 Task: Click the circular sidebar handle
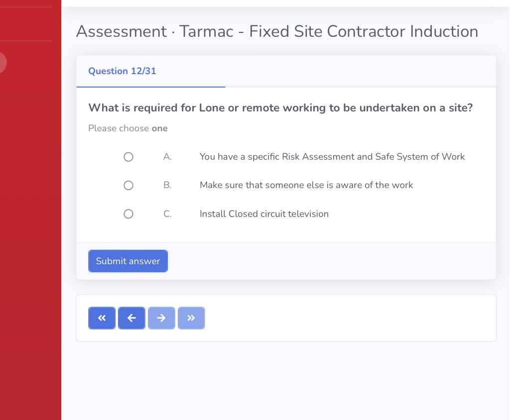pyautogui.click(x=2, y=63)
